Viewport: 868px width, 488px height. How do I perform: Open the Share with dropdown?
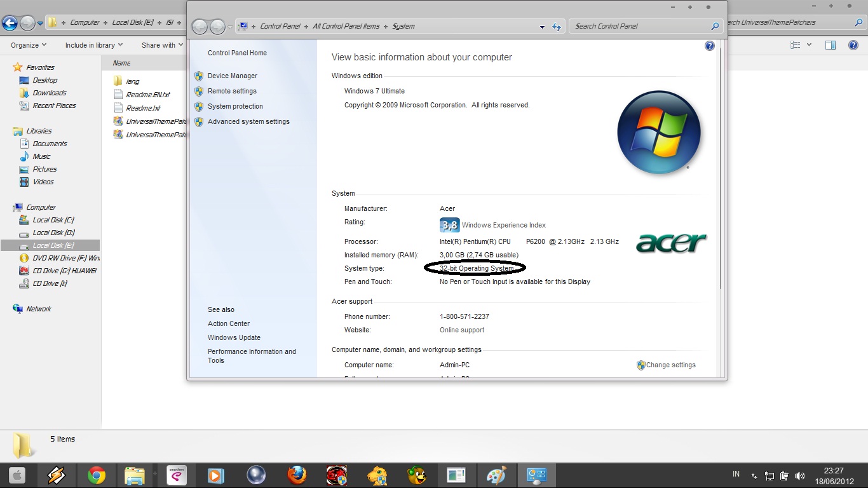point(161,45)
